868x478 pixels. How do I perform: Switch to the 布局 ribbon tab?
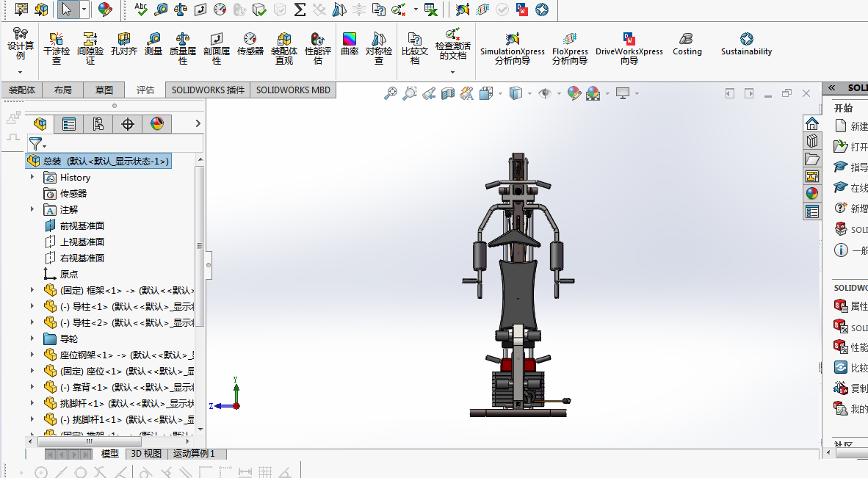62,90
